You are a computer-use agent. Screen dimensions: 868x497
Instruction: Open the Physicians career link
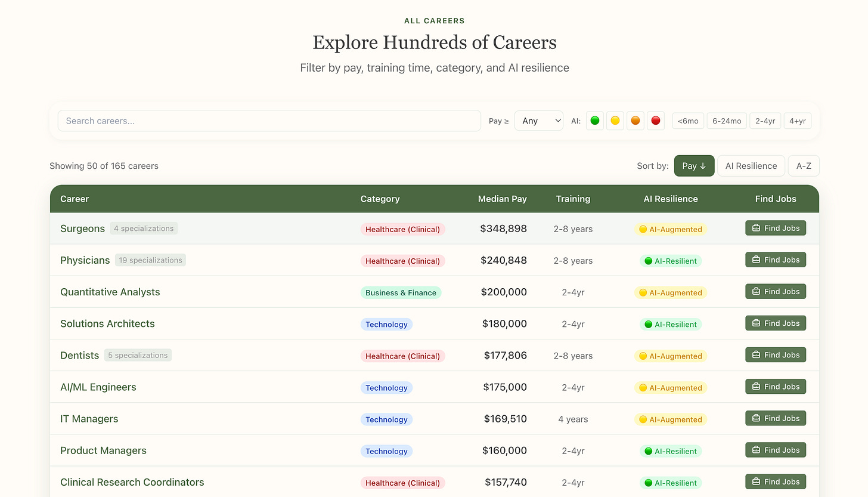pos(85,260)
